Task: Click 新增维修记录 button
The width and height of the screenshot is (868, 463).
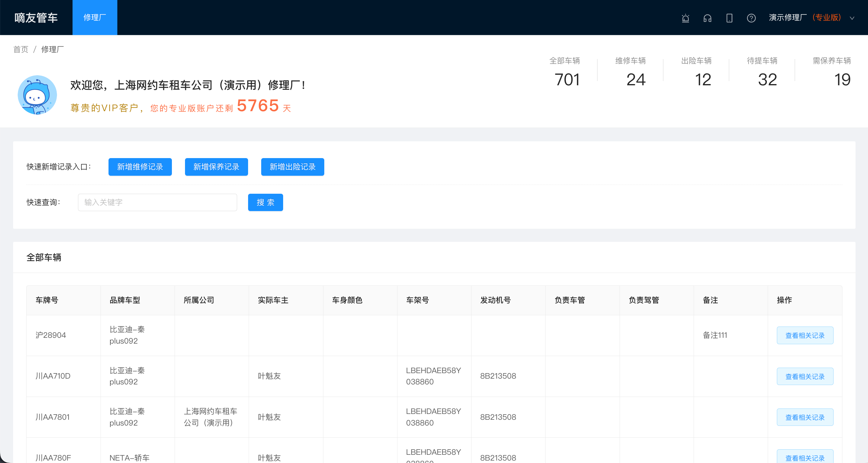Action: click(140, 167)
